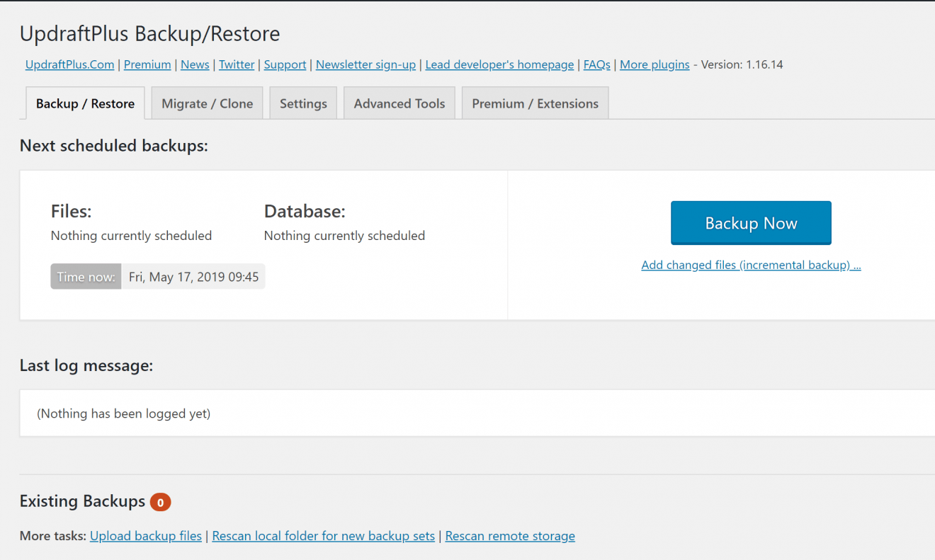Switch to the Advanced Tools tab
The image size is (935, 560).
399,103
